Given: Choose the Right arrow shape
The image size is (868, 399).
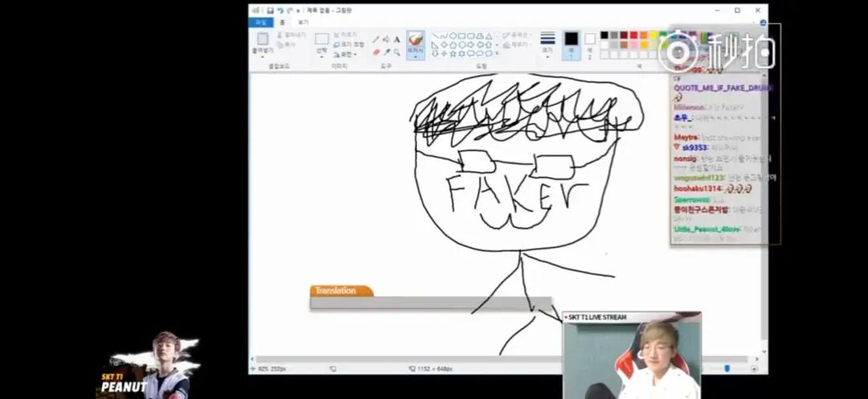Looking at the screenshot, I should point(470,45).
